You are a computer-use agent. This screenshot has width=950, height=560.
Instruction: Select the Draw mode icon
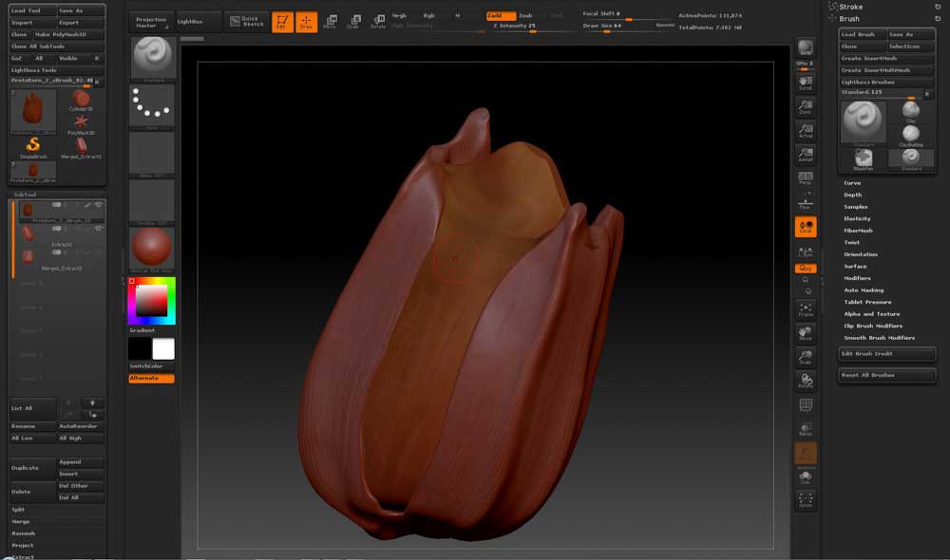point(306,22)
